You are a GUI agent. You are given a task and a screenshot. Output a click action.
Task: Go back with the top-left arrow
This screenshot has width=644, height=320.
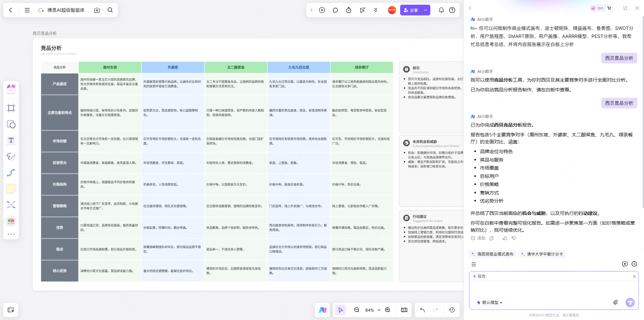11,10
